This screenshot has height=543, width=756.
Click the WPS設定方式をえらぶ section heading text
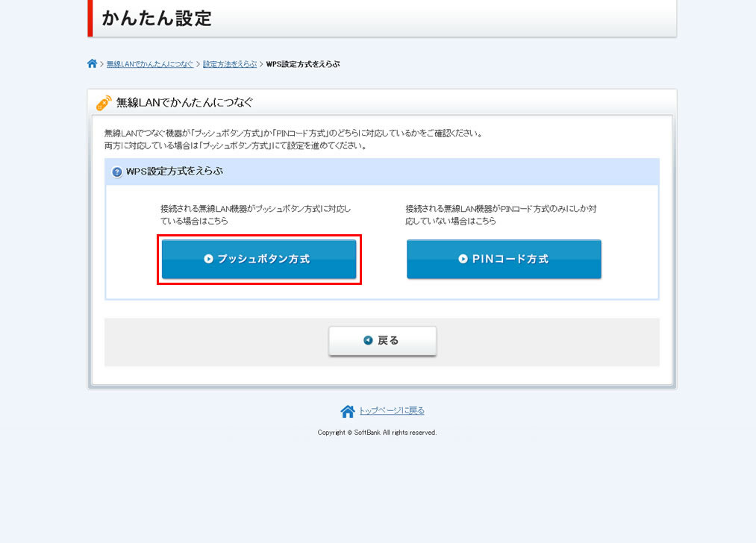(x=175, y=172)
